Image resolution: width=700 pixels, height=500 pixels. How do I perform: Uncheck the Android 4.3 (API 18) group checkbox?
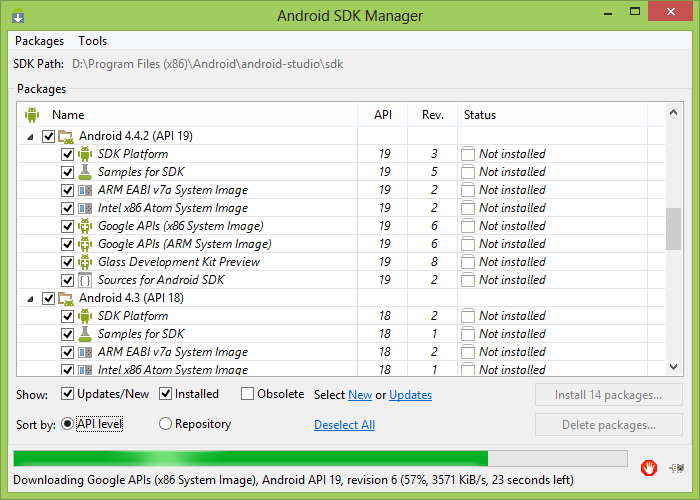pyautogui.click(x=48, y=298)
